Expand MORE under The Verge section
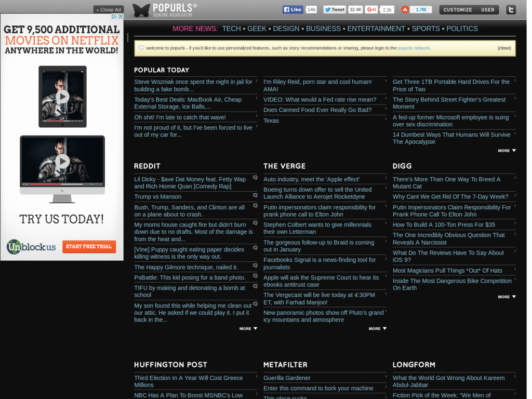The height and width of the screenshot is (399, 532). (378, 329)
